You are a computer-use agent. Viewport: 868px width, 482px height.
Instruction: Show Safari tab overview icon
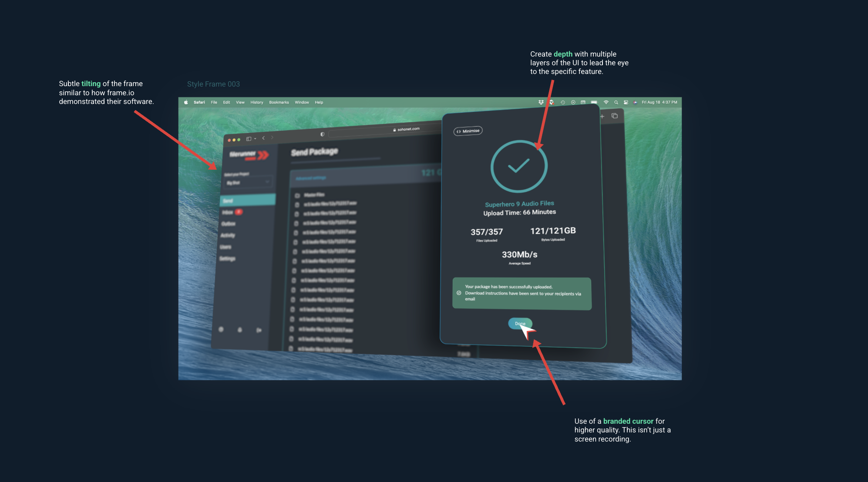(x=615, y=116)
